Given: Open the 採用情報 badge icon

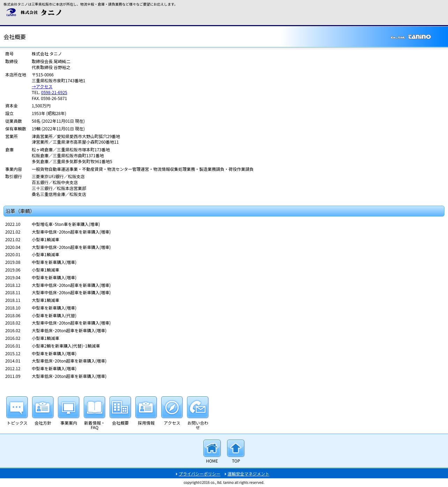Looking at the screenshot, I should [146, 407].
